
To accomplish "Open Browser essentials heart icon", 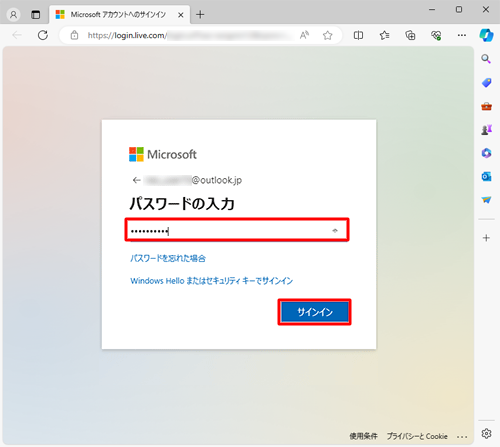I will coord(436,35).
